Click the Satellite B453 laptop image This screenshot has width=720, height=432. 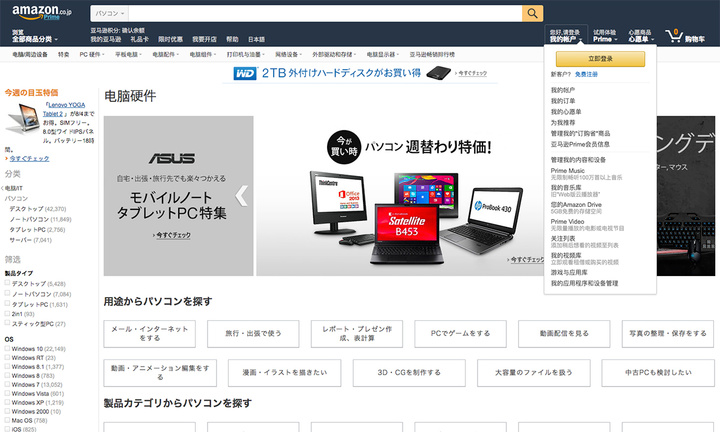[407, 234]
